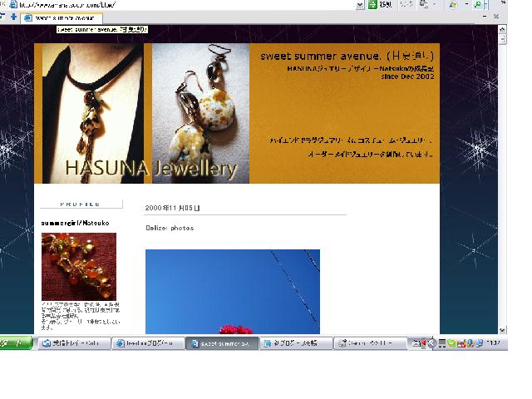532x399 pixels.
Task: Click the necklace photo in blog header
Action: pyautogui.click(x=92, y=113)
